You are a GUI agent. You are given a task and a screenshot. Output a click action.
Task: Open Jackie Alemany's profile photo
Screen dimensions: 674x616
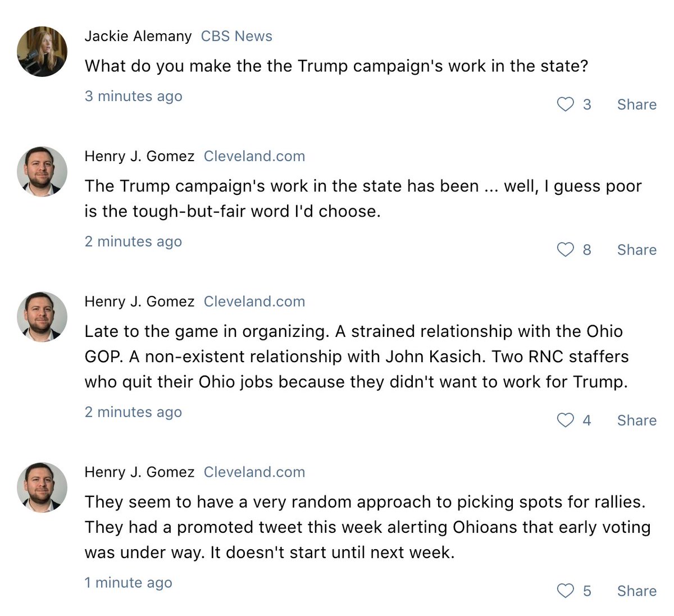click(42, 51)
